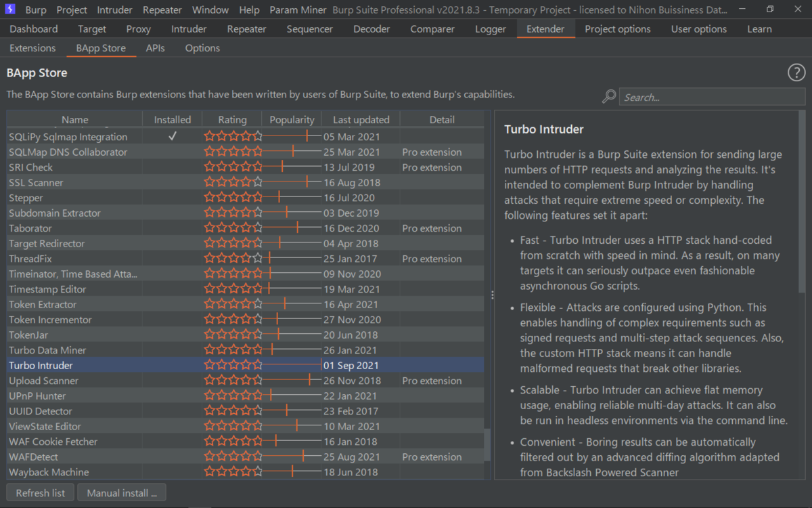The height and width of the screenshot is (508, 812).
Task: Select the Timeinator, Time Based Atta... row
Action: [245, 274]
